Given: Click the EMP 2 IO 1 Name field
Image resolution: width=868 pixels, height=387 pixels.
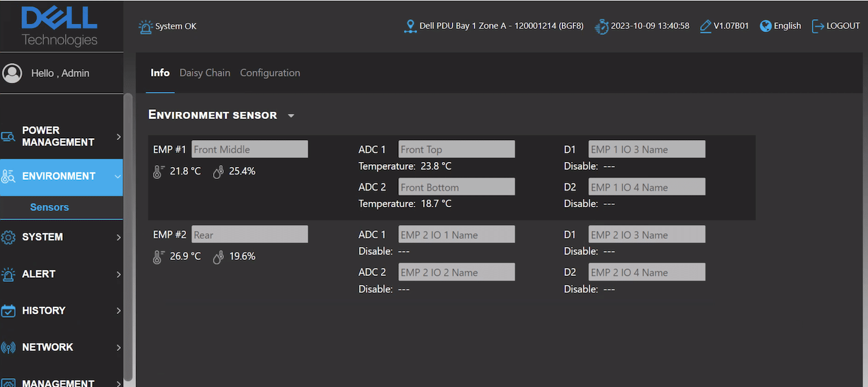Looking at the screenshot, I should click(x=457, y=234).
